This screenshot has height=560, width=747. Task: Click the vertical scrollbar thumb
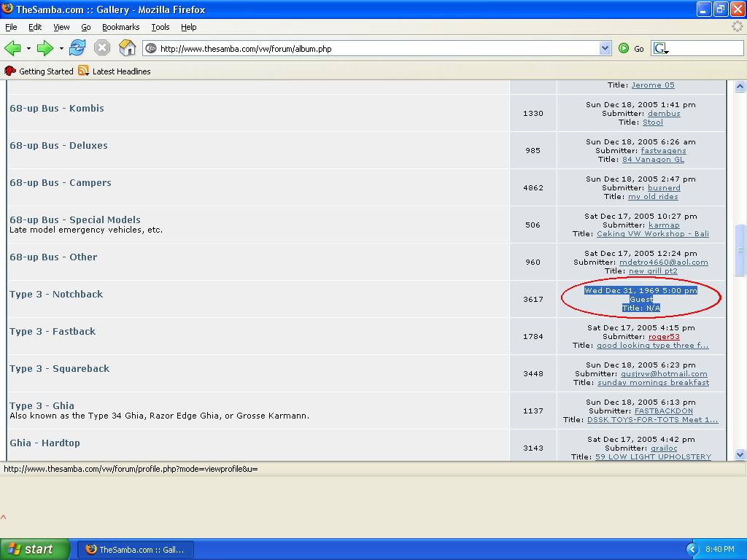click(740, 250)
